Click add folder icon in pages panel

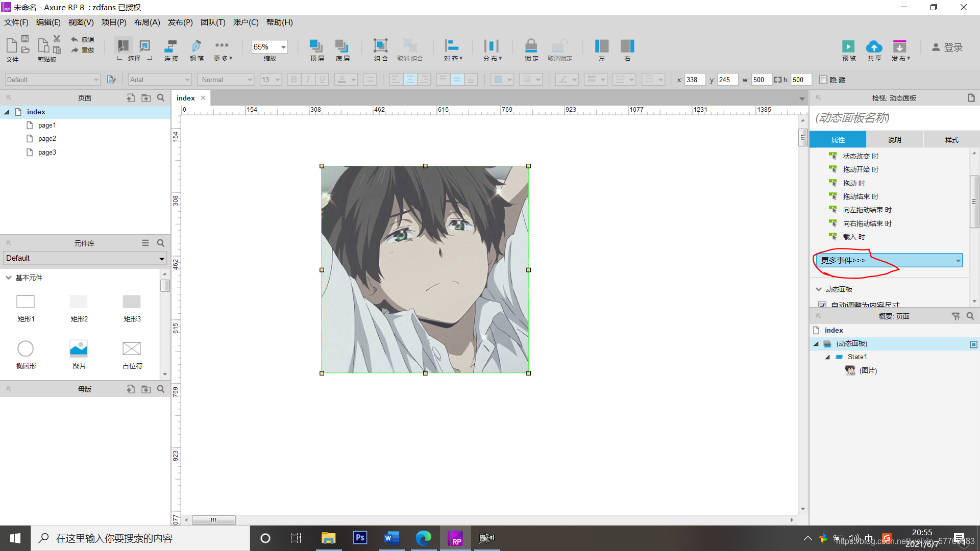click(146, 98)
